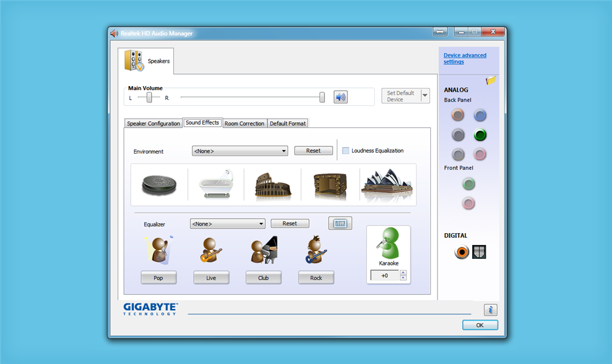
Task: Select the stone sewer pipe environment icon
Action: [x=159, y=185]
